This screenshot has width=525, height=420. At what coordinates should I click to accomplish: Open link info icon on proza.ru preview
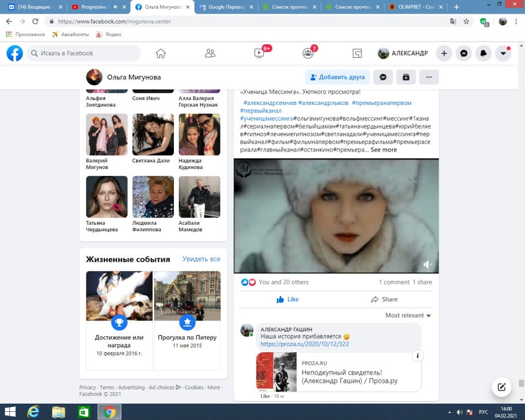coord(417,355)
